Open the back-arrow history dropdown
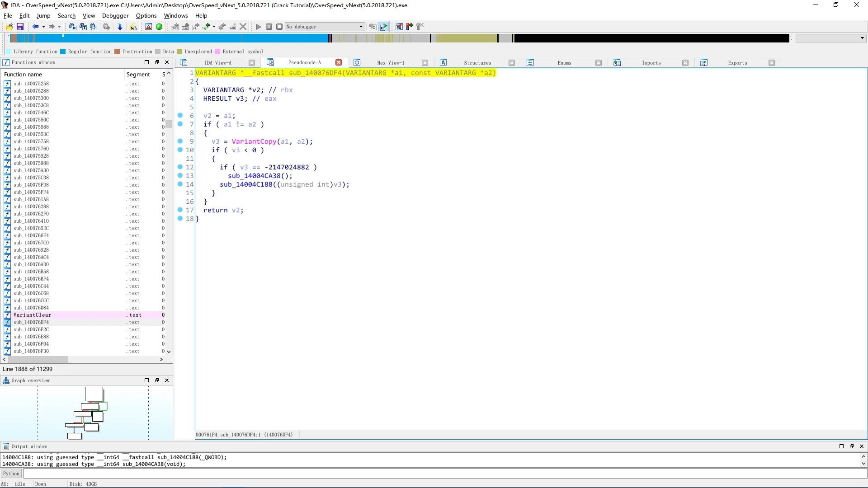The image size is (868, 488). [x=43, y=27]
